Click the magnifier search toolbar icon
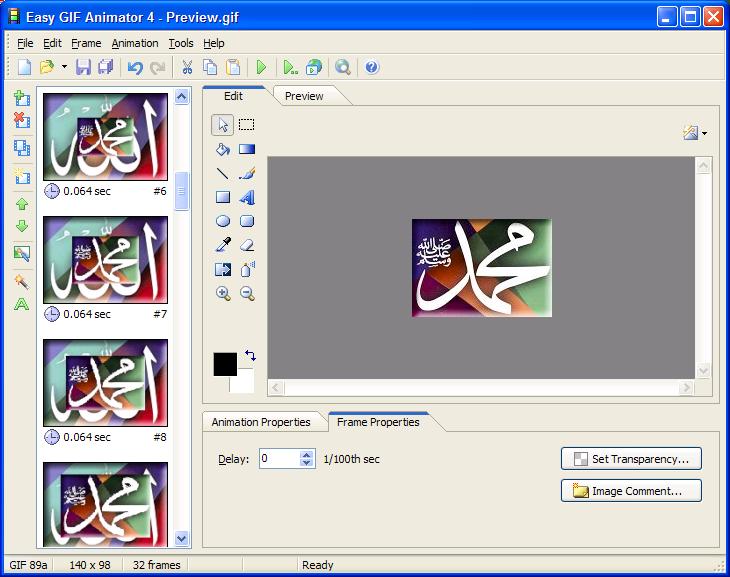The height and width of the screenshot is (577, 730). (x=343, y=68)
